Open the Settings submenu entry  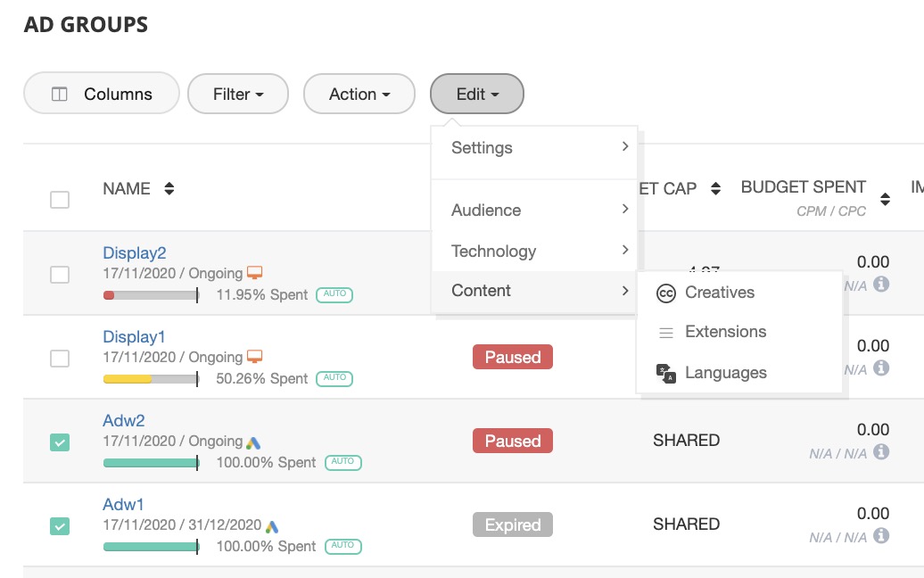coord(534,148)
